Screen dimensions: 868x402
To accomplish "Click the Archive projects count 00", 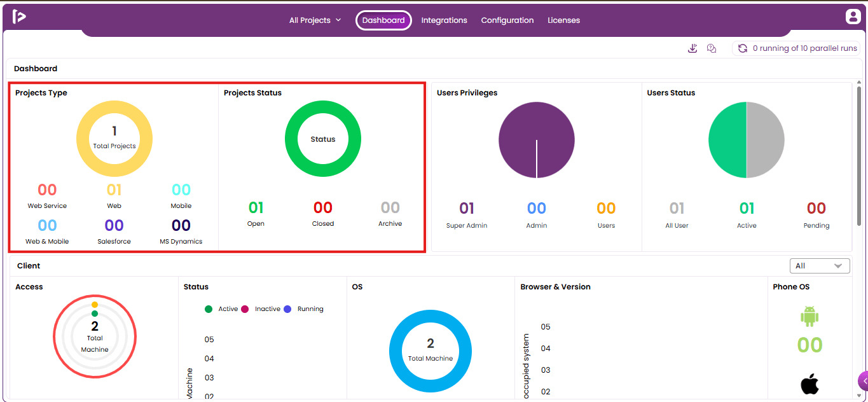I will click(x=390, y=207).
